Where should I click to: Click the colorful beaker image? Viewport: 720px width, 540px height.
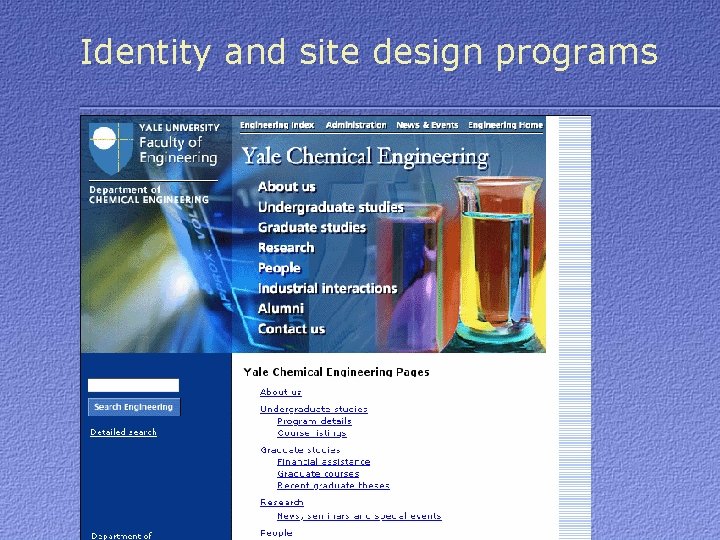497,264
